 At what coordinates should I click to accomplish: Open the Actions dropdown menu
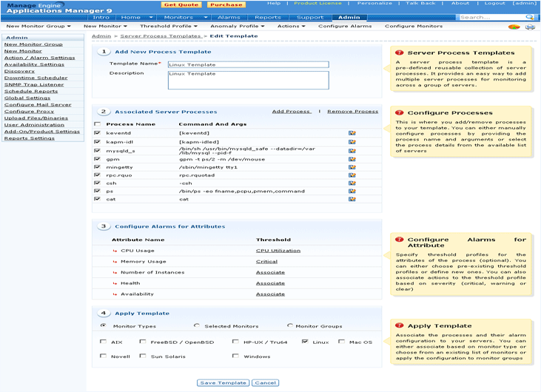(x=291, y=26)
